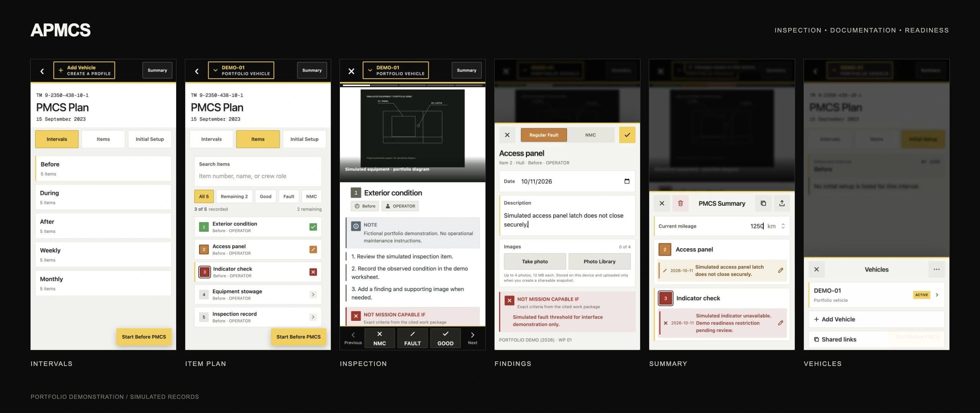
Task: Select the NMC filter chip in Item Plan
Action: click(x=312, y=197)
